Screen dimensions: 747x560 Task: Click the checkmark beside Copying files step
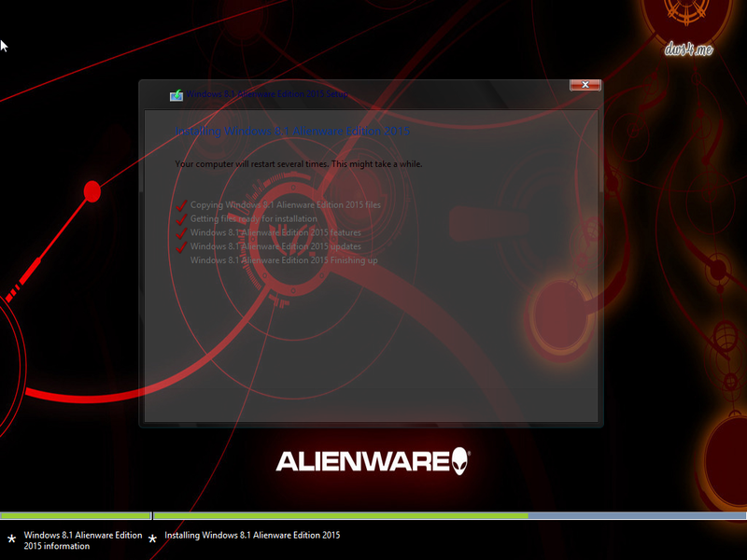pyautogui.click(x=181, y=205)
